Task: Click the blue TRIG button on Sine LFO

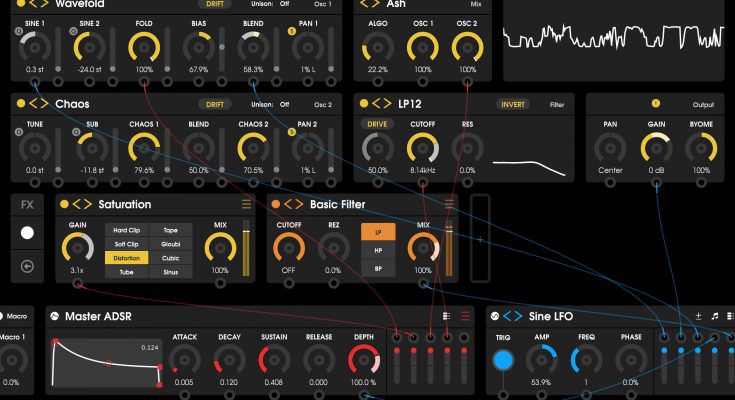Action: [503, 361]
